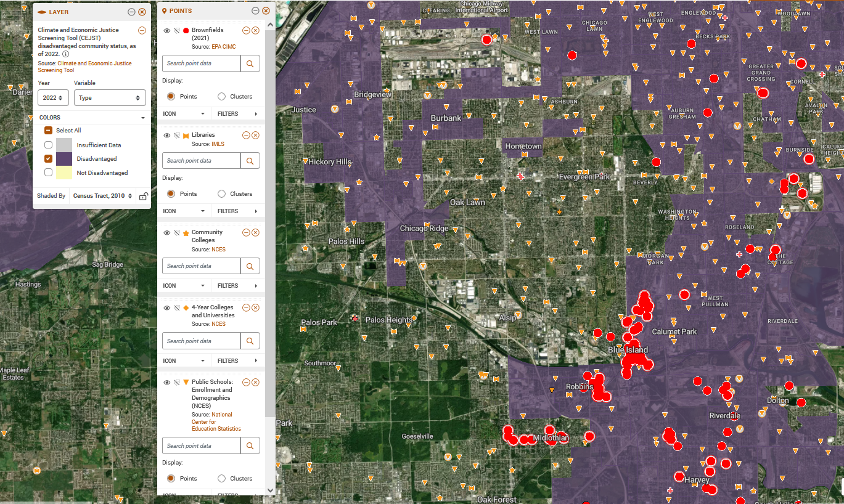Hide Brownfields layer with eye icon
The width and height of the screenshot is (844, 504).
coord(167,30)
